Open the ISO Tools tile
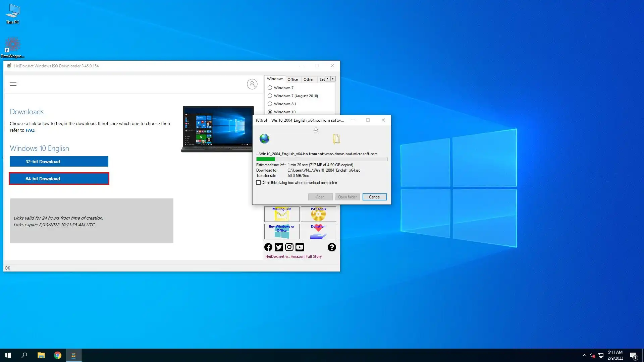Viewport: 644px width, 362px height. point(318,214)
